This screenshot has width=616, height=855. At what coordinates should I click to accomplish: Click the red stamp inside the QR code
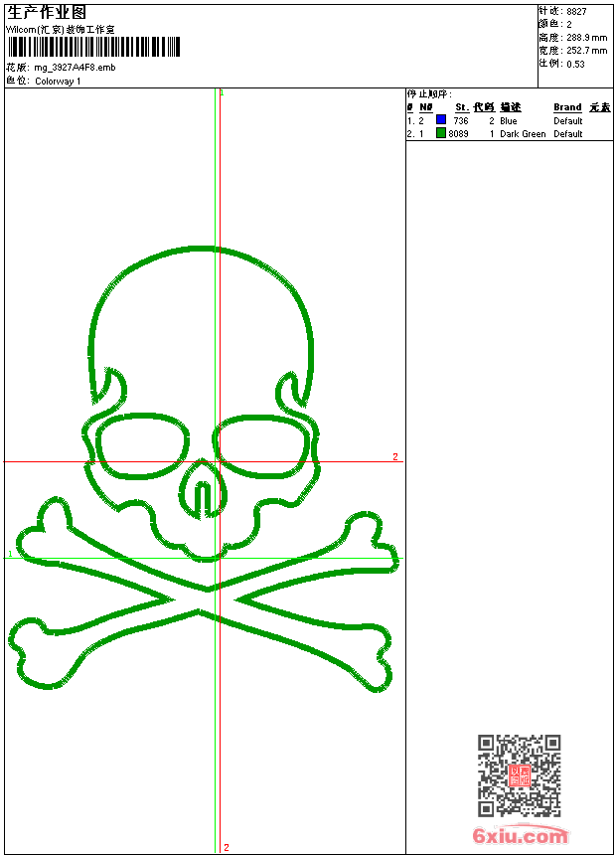519,776
